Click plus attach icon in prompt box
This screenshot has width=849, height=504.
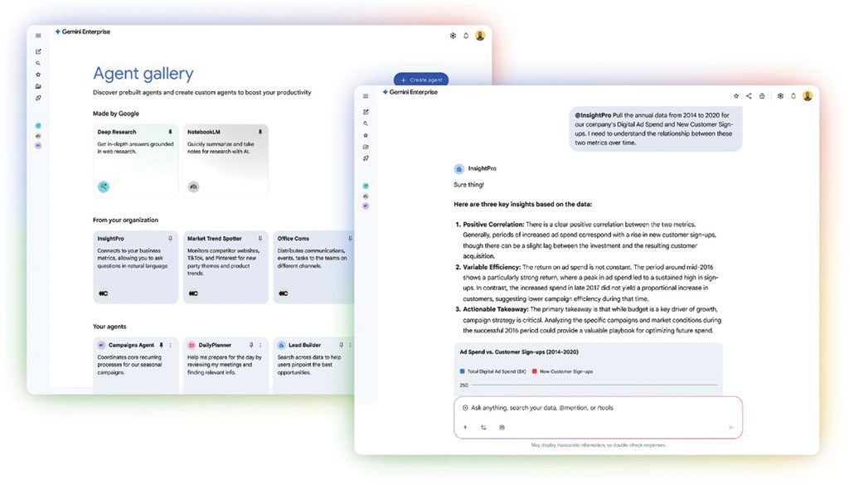point(465,428)
